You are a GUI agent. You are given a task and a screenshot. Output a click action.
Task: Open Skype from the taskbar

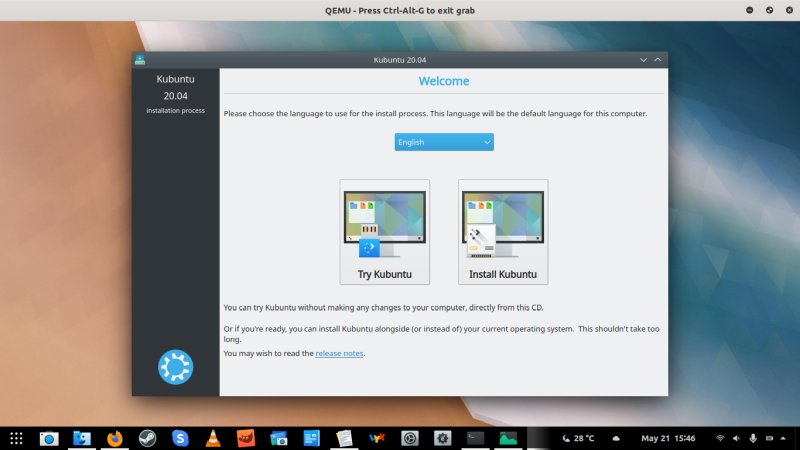click(180, 438)
